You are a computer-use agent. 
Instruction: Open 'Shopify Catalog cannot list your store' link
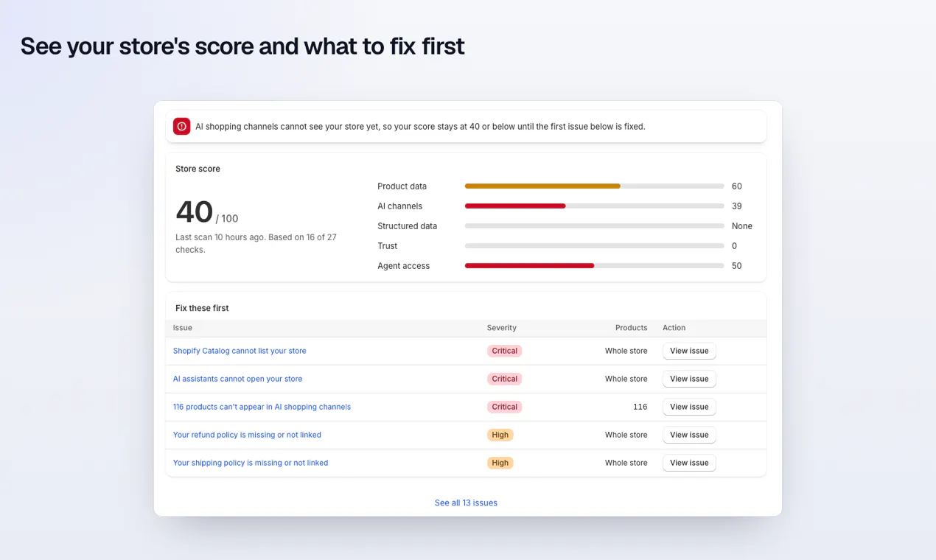click(240, 351)
